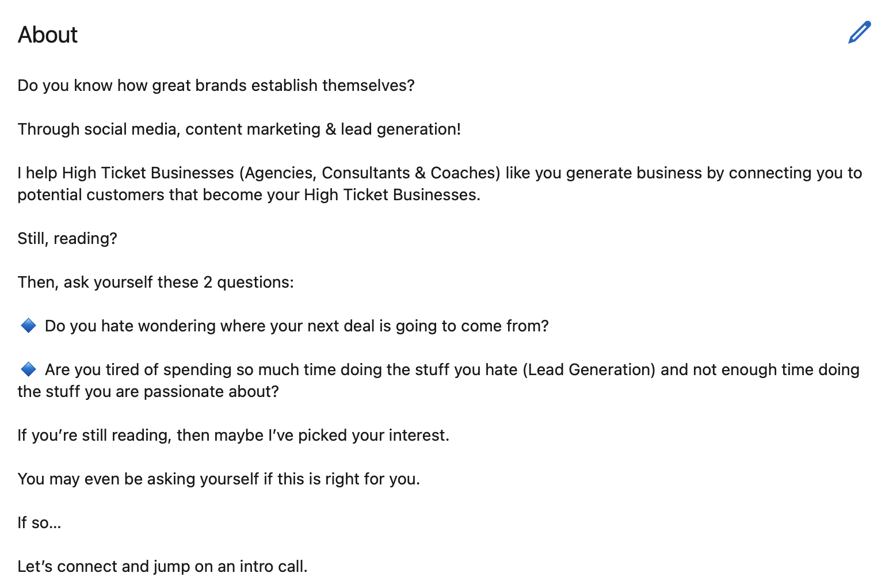Click the pencil edit icon for About

859,33
